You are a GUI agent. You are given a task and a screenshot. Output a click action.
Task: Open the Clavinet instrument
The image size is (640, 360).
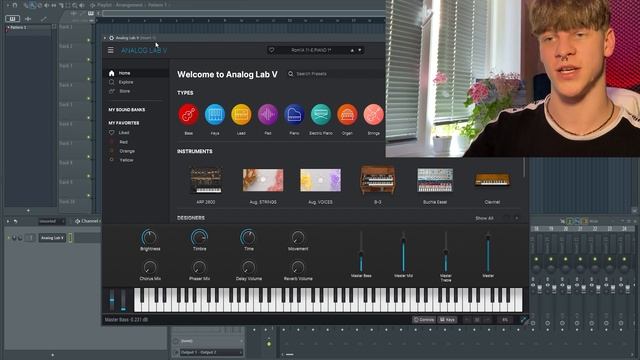pos(492,180)
